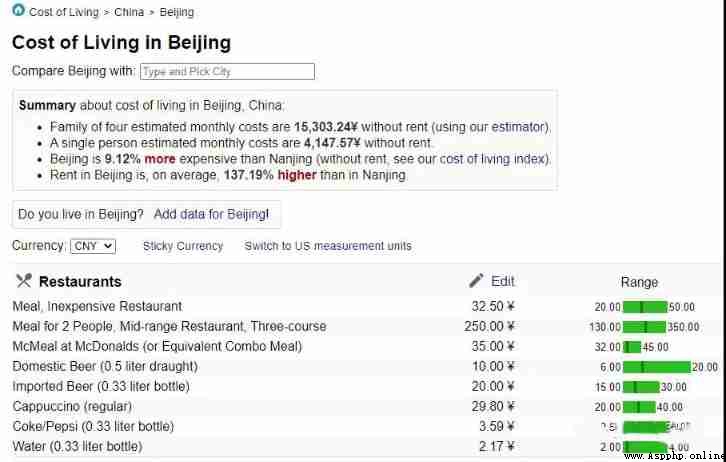The image size is (726, 462).
Task: Click the Numbeo home logo icon
Action: tap(18, 10)
